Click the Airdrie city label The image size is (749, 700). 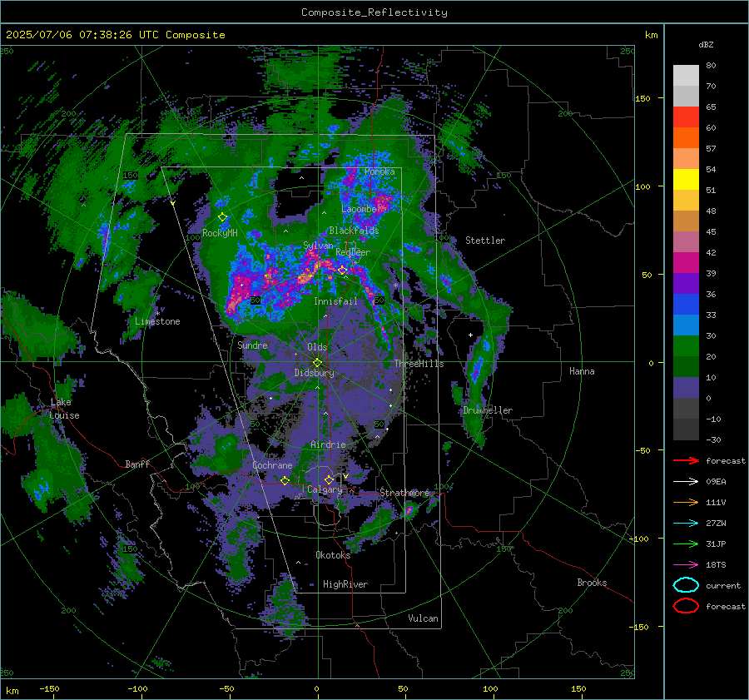[x=328, y=444]
